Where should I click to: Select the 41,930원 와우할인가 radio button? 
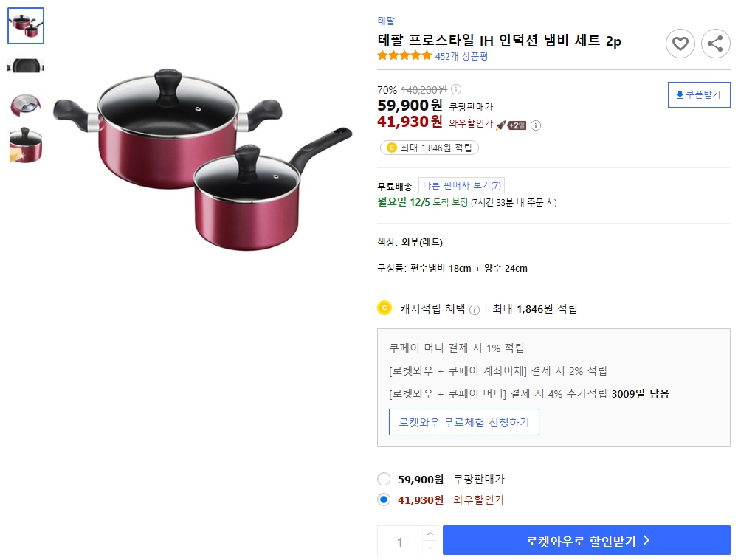click(383, 499)
